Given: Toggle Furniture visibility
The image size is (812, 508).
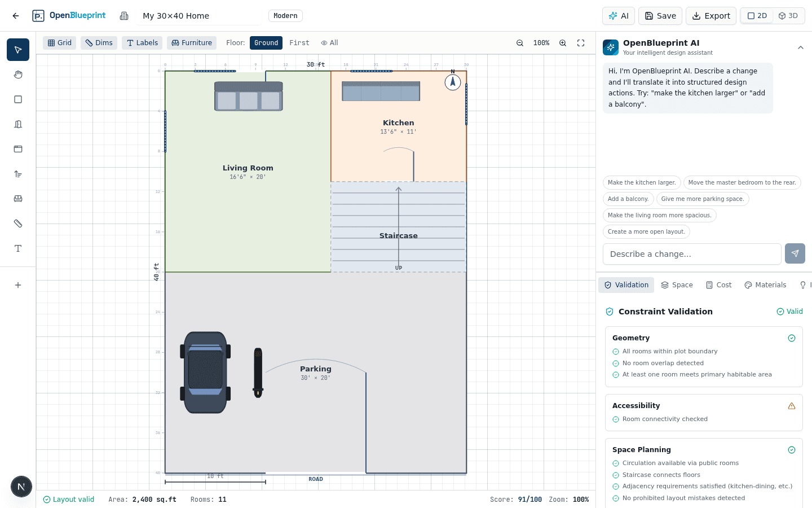Looking at the screenshot, I should coord(192,43).
